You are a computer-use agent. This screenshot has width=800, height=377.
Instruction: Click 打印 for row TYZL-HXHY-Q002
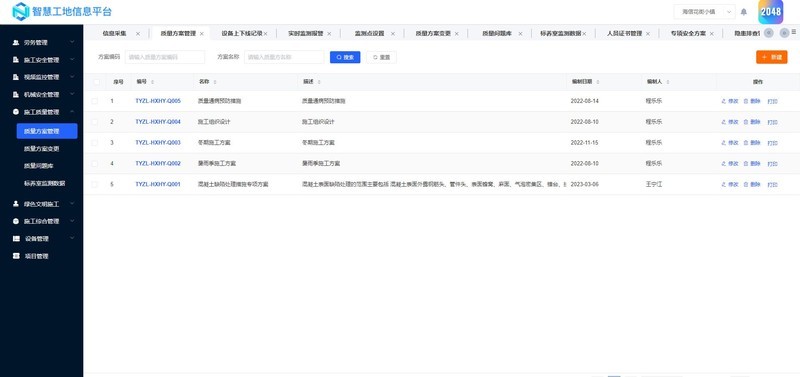click(772, 164)
